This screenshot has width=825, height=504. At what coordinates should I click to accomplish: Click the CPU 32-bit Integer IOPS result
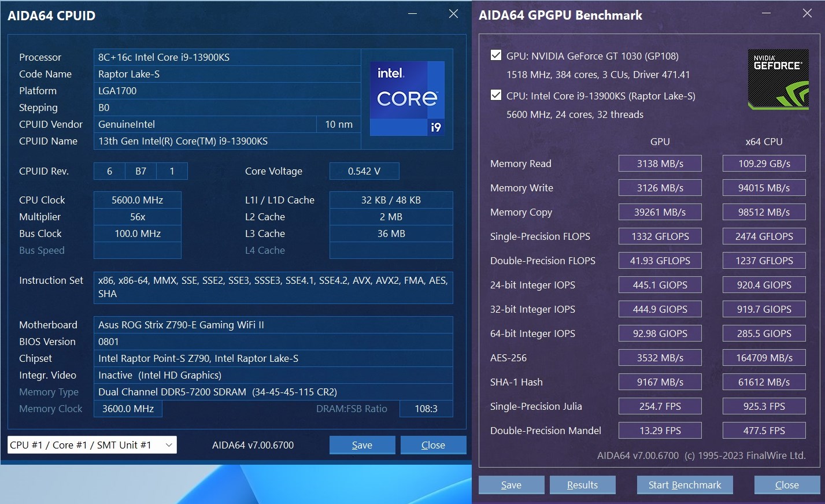click(x=764, y=309)
